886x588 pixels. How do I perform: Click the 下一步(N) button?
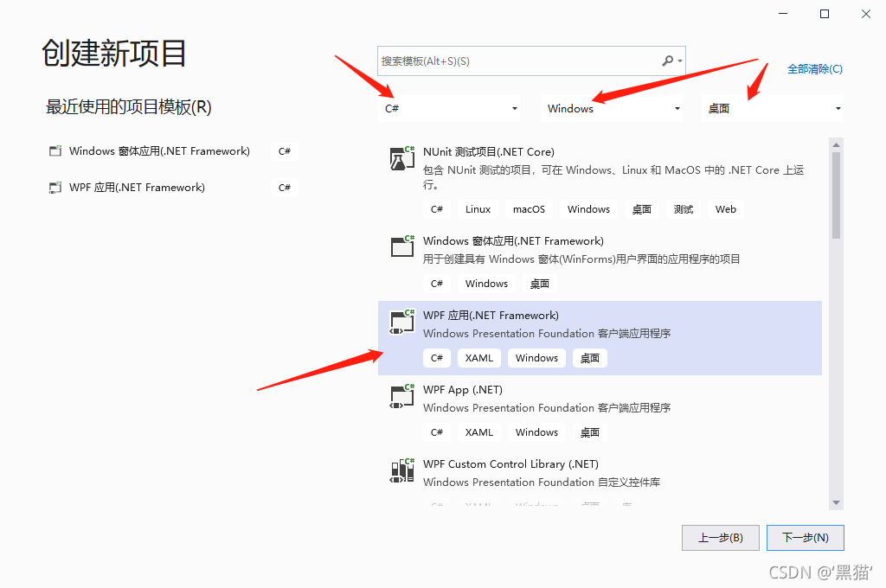806,538
